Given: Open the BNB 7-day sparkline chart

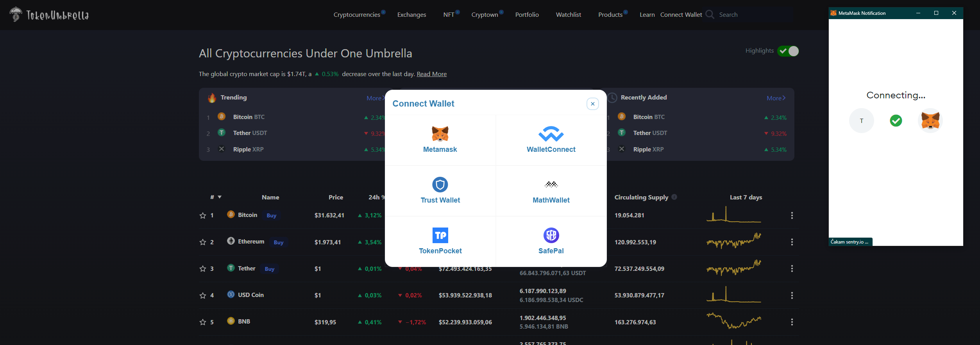Looking at the screenshot, I should 734,320.
